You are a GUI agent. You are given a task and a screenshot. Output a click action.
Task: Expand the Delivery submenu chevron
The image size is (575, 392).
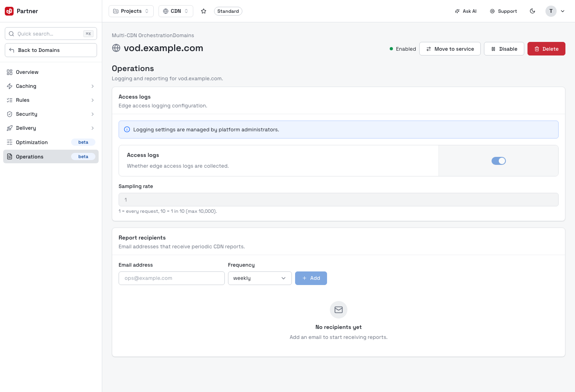pyautogui.click(x=93, y=128)
